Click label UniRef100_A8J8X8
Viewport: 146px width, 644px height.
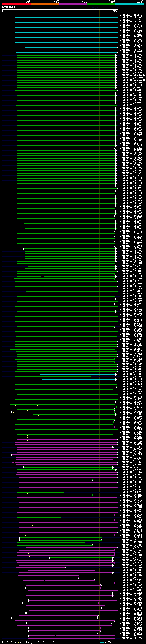pyautogui.click(x=131, y=492)
